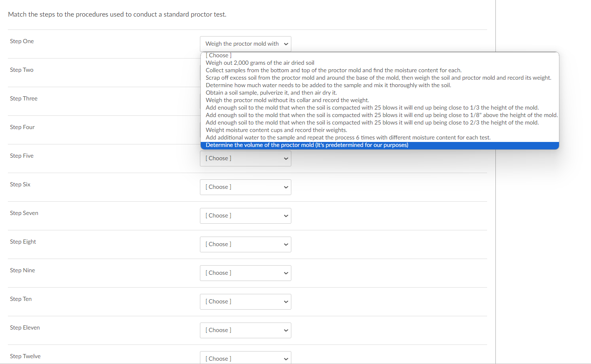Pick the highlighted 'Determine the volume' option
Image resolution: width=591 pixels, height=364 pixels.
307,145
